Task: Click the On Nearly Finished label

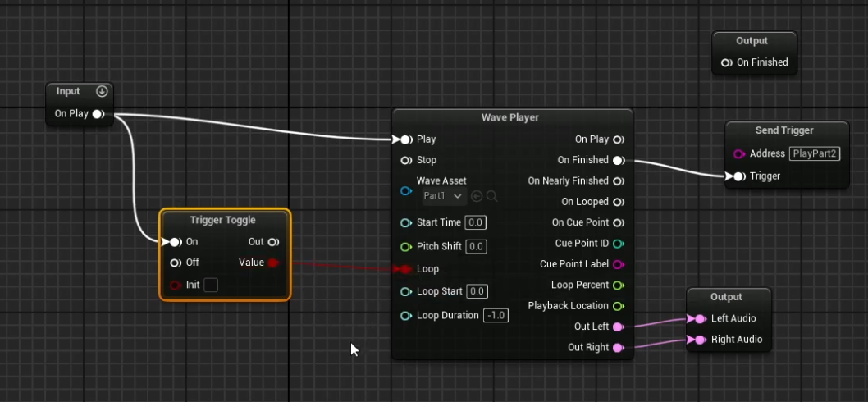Action: coord(568,181)
